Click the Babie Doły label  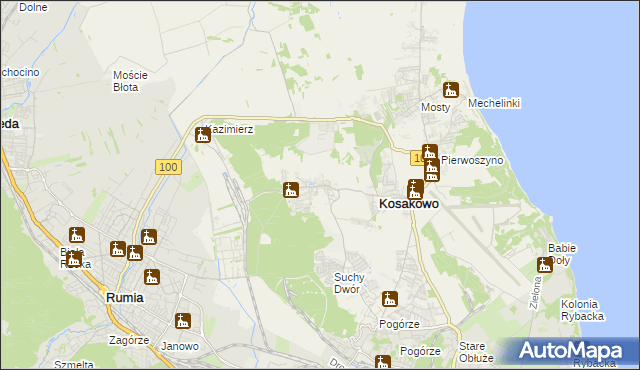(x=562, y=254)
